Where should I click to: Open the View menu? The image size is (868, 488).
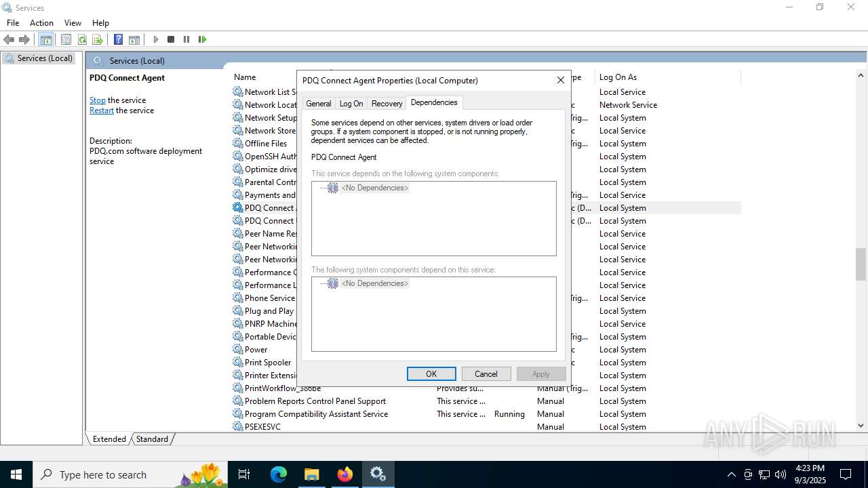(x=73, y=23)
